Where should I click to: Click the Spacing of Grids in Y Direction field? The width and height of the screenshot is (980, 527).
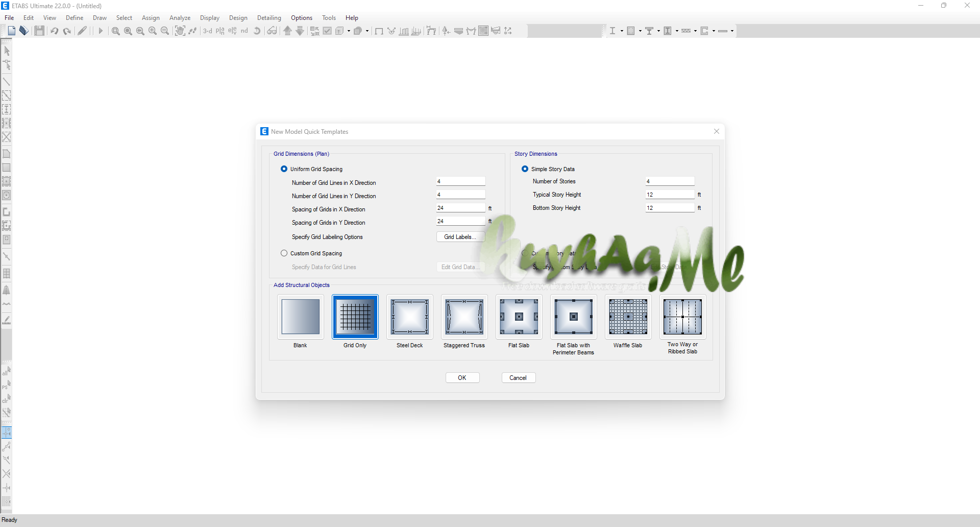(x=461, y=221)
